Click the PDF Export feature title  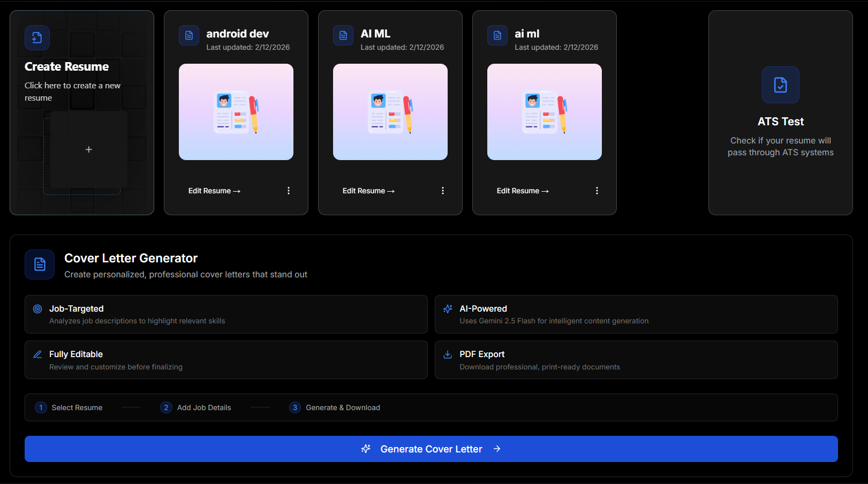coord(482,354)
